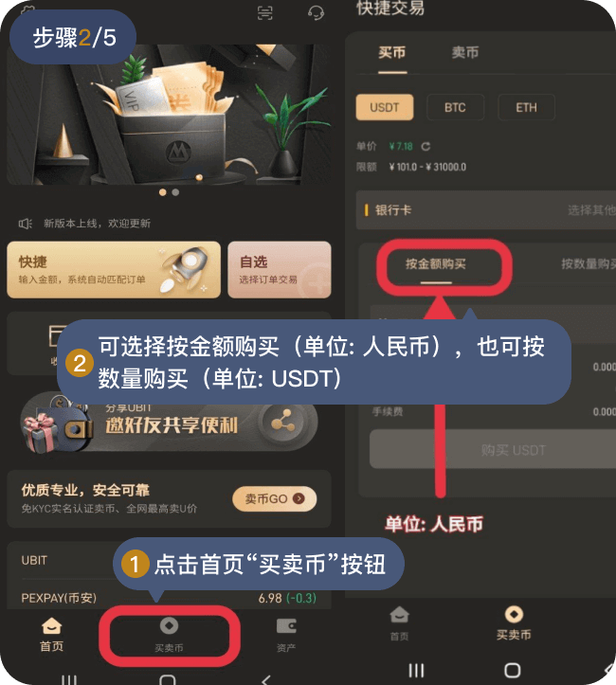Select the BTC coin option
The image size is (616, 685).
pos(455,107)
